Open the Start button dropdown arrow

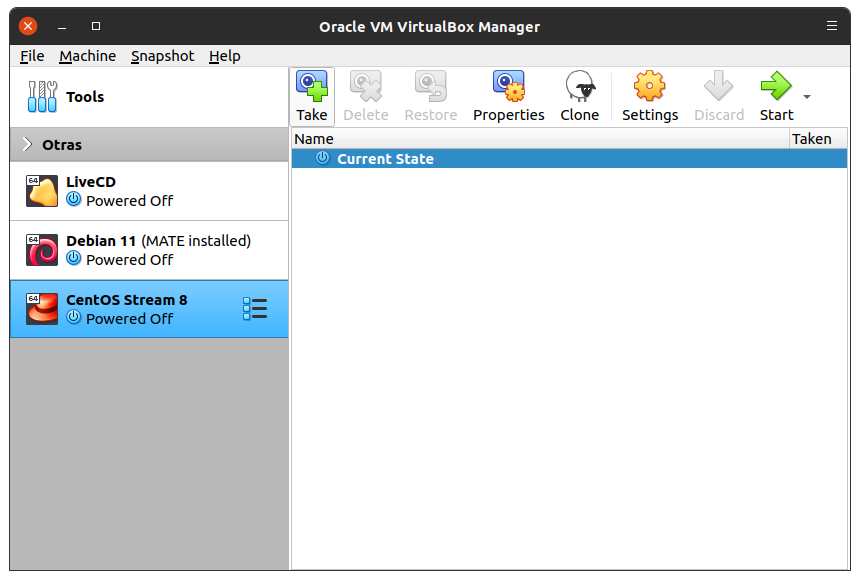pyautogui.click(x=807, y=97)
